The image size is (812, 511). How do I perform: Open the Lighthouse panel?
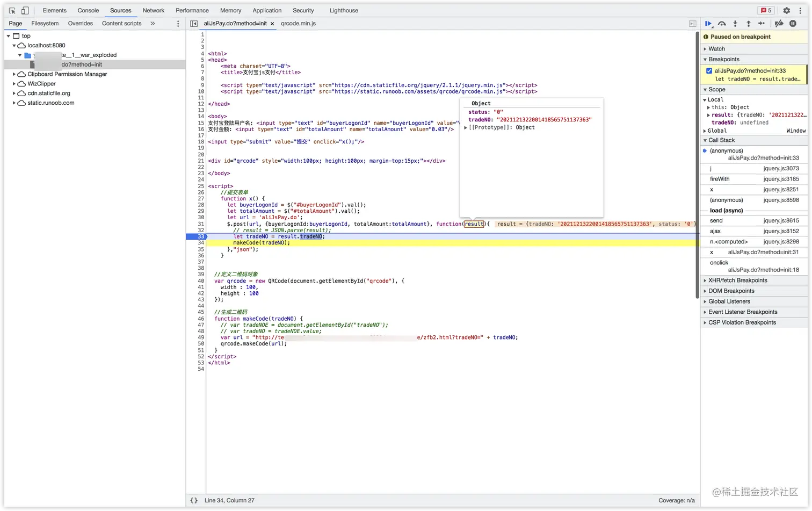(344, 10)
